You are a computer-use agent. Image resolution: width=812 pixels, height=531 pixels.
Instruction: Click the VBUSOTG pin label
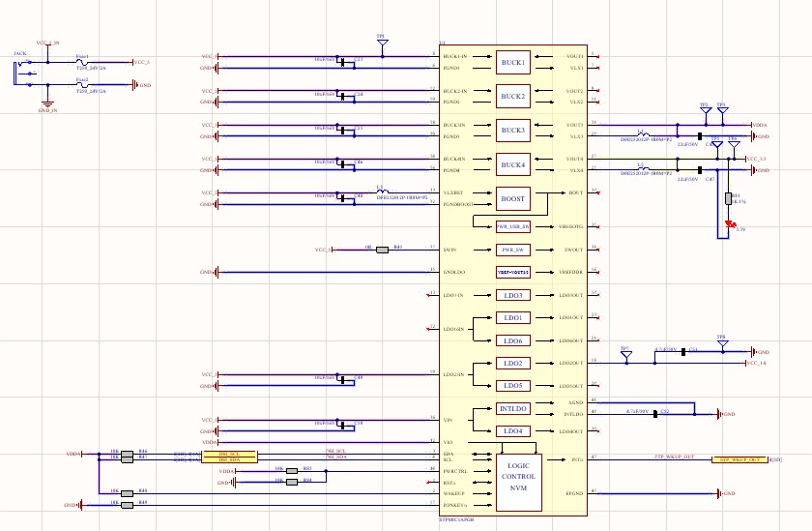click(x=571, y=226)
